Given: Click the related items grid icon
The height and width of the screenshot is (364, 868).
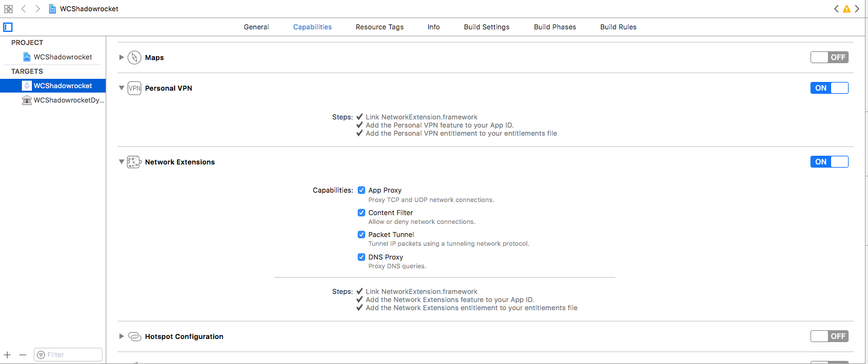Looking at the screenshot, I should tap(9, 9).
